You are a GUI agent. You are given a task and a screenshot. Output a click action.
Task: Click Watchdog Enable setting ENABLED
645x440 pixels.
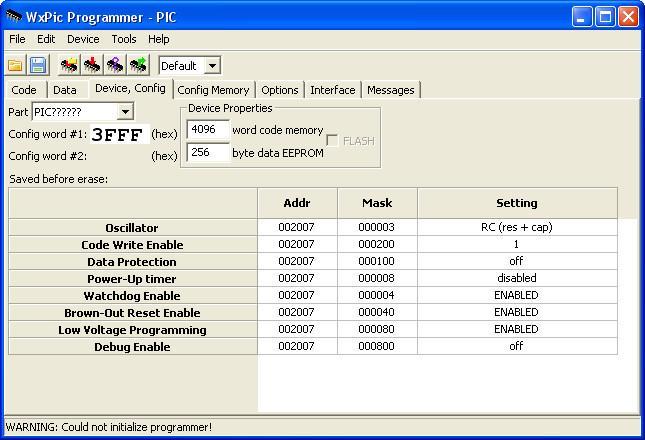coord(517,295)
